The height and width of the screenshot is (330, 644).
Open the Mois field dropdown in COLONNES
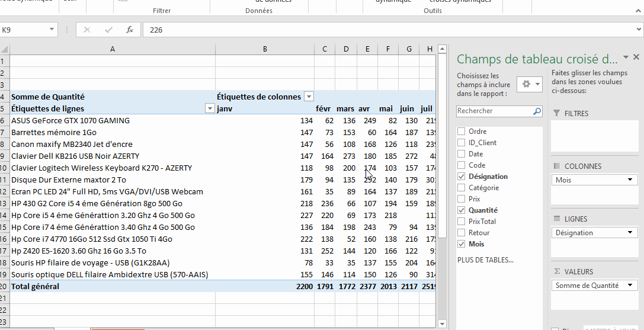click(x=630, y=180)
